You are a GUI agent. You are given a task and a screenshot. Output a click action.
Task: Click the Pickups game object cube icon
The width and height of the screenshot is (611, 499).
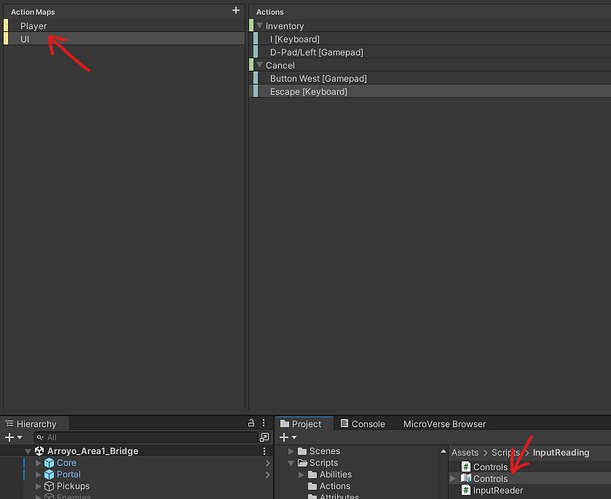49,486
